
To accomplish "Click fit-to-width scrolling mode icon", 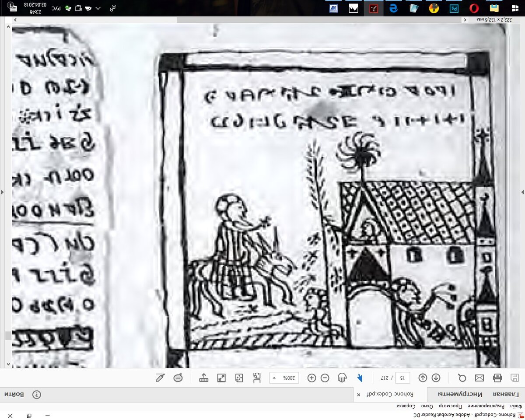I will [257, 378].
